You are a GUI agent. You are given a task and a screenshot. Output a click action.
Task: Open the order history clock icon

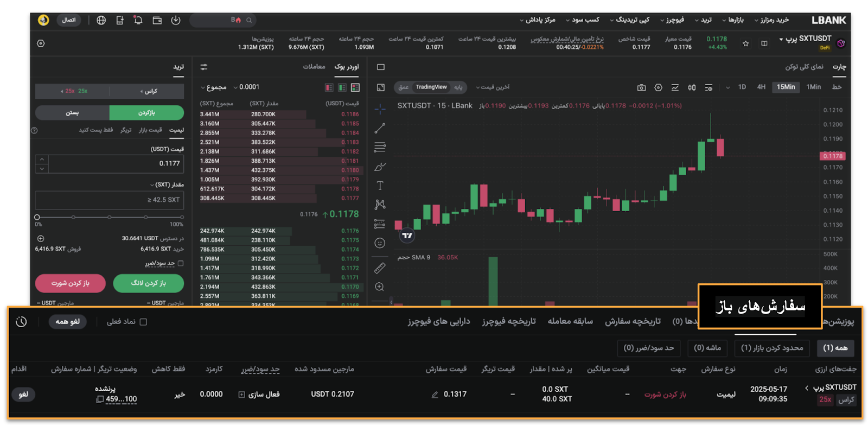coord(21,322)
